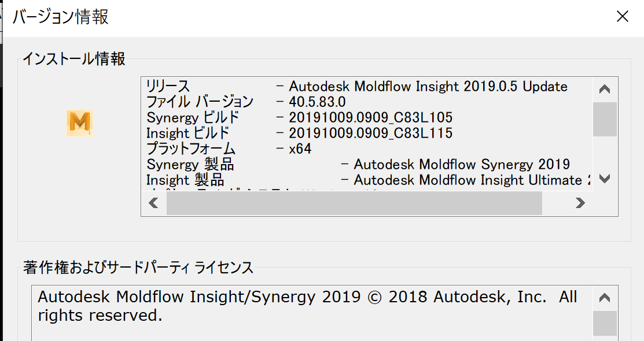Click the left horizontal scroll arrow
Screen dimensions: 644x341
tap(153, 203)
